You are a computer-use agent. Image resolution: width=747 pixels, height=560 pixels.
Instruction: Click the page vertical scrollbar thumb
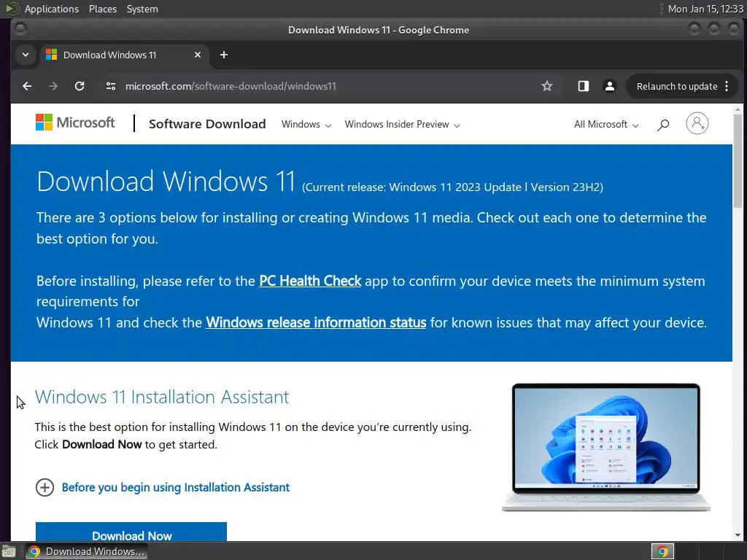coord(738,161)
